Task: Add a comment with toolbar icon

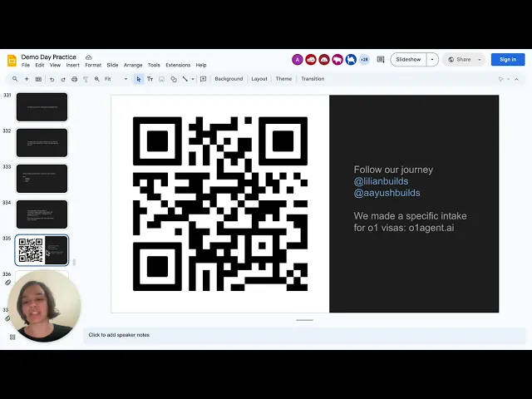Action: 203,79
